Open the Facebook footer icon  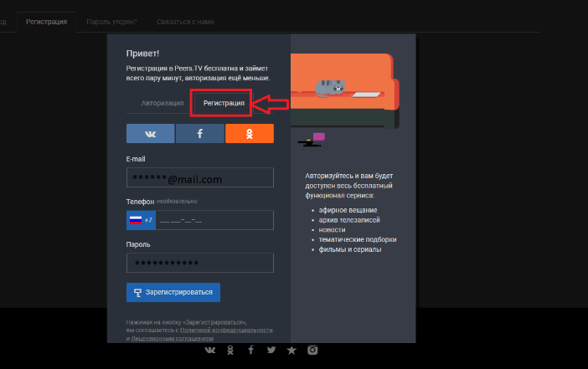pos(251,350)
